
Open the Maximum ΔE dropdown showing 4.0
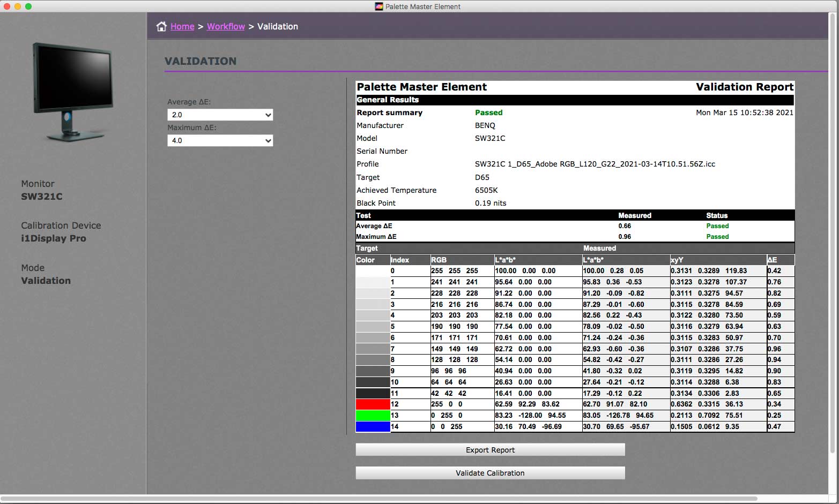pyautogui.click(x=220, y=140)
